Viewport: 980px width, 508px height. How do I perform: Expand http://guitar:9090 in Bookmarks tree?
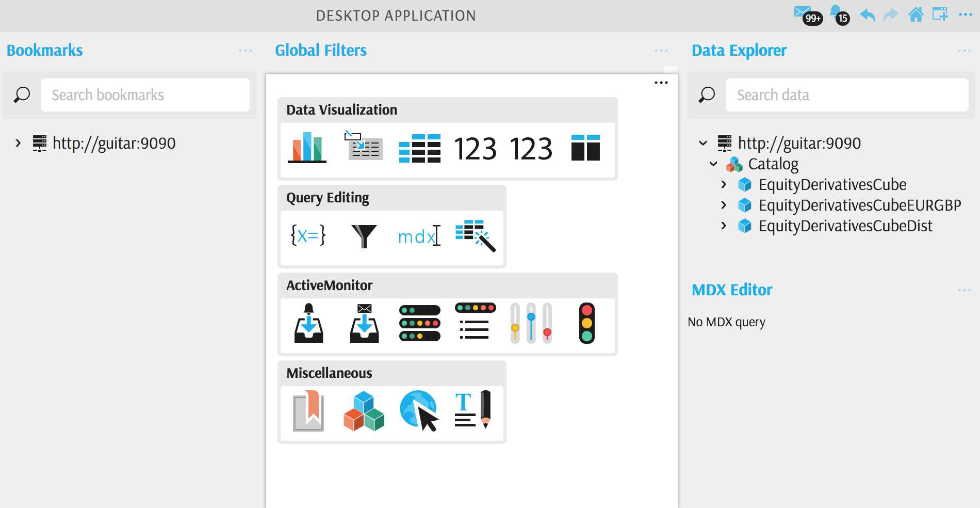point(18,143)
